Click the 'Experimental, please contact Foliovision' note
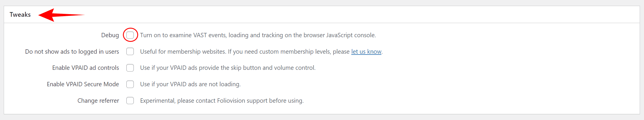Screen dimensions: 644x120 222,101
